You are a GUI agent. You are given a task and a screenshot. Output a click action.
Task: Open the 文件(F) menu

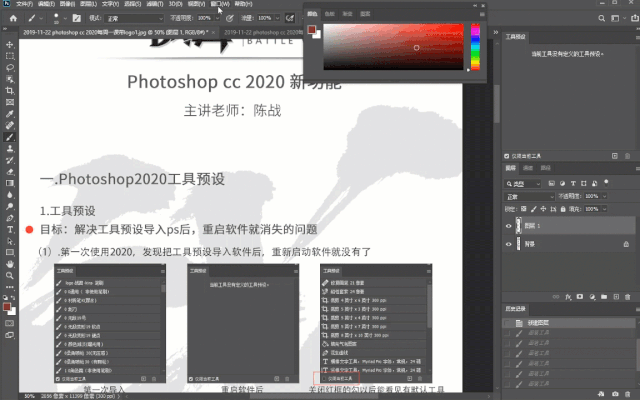(x=24, y=4)
